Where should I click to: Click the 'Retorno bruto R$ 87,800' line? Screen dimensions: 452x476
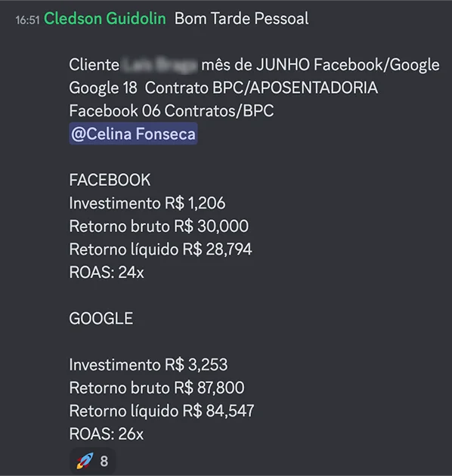tap(156, 388)
